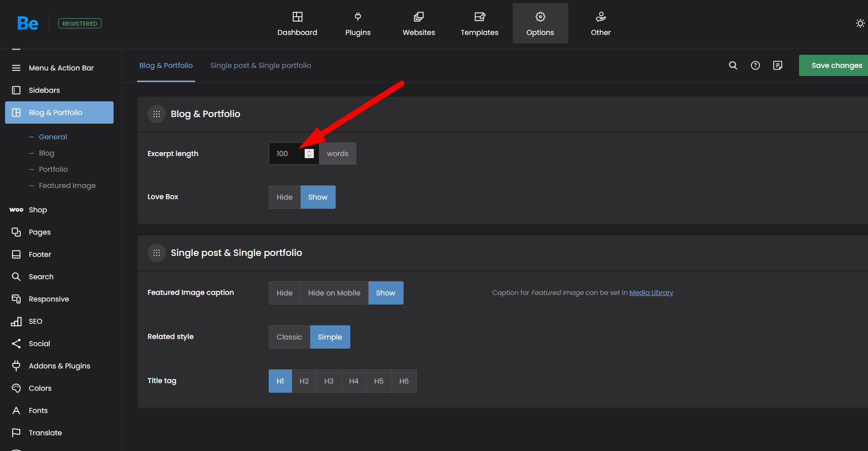Set Title tag to H5
This screenshot has width=868, height=451.
click(379, 381)
